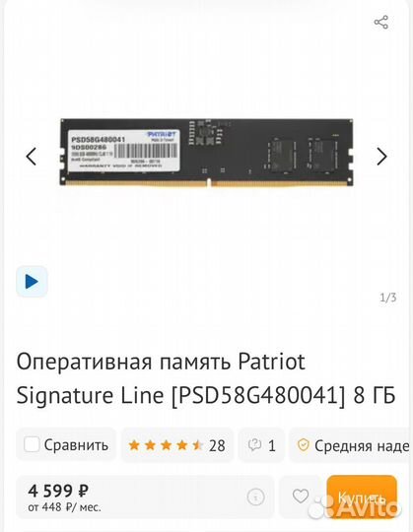
Task: Select the Сравнить label text
Action: [76, 445]
